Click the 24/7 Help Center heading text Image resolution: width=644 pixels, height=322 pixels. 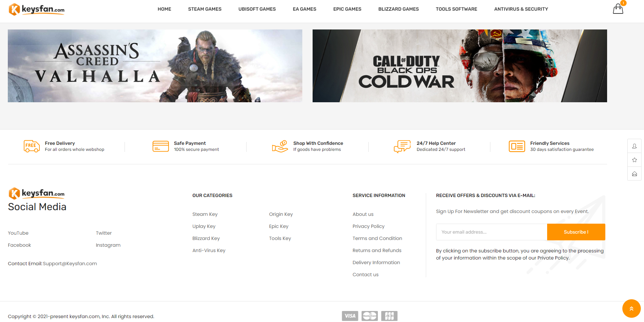[436, 143]
